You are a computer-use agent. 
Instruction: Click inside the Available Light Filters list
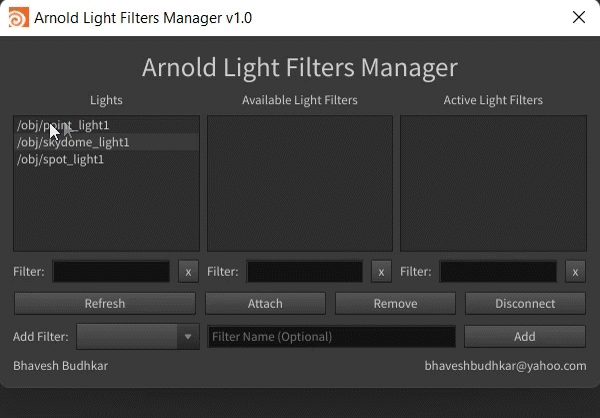[300, 183]
